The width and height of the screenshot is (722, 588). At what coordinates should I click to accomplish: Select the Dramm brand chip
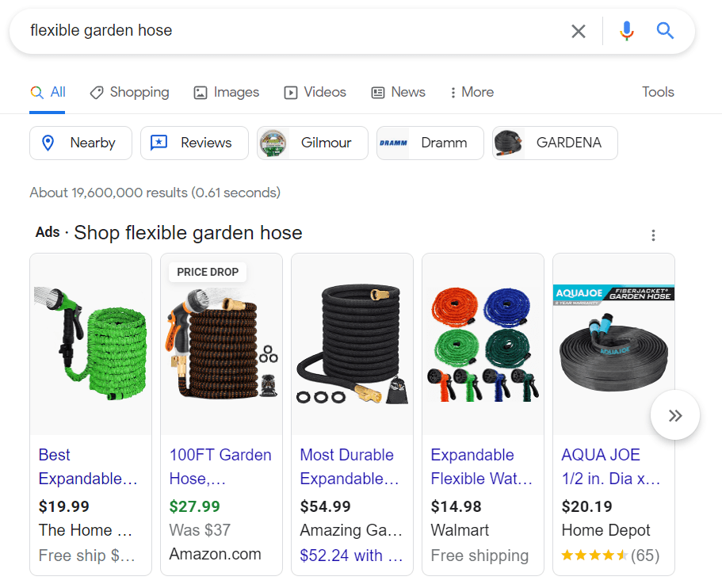[430, 143]
